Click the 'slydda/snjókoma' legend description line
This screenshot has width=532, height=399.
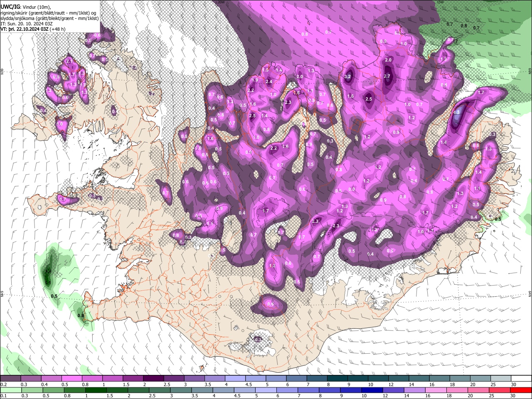coord(49,18)
